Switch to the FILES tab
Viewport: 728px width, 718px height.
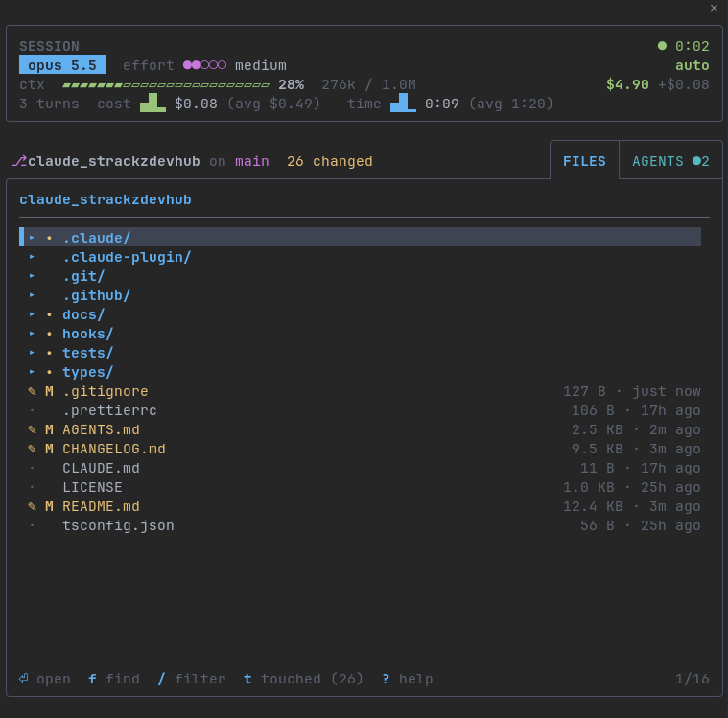click(x=584, y=161)
